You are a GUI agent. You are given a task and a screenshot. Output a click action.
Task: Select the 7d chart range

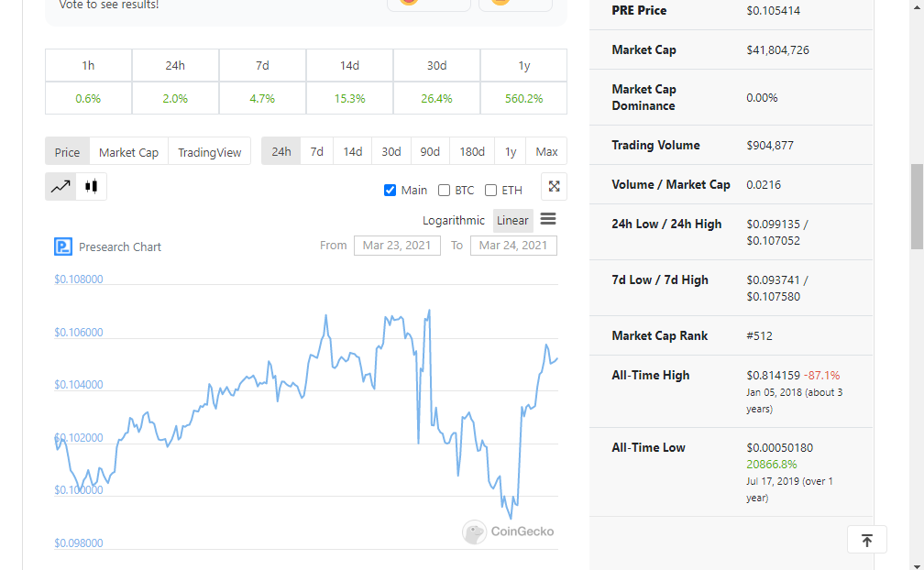(317, 151)
